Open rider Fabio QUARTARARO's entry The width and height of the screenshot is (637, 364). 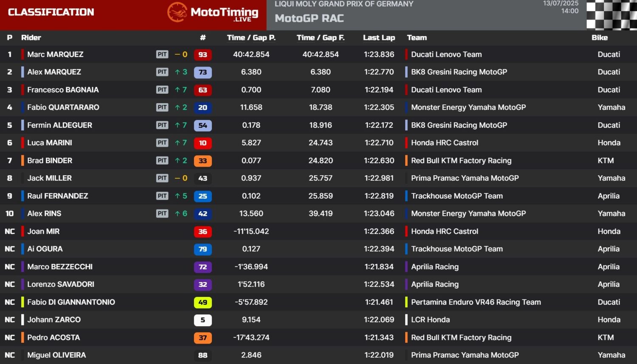pos(63,107)
